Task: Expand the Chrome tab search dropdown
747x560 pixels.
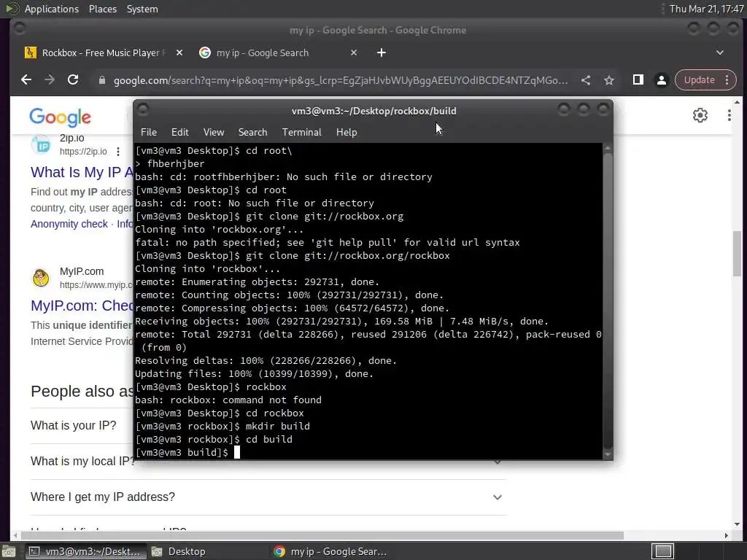Action: [x=720, y=52]
